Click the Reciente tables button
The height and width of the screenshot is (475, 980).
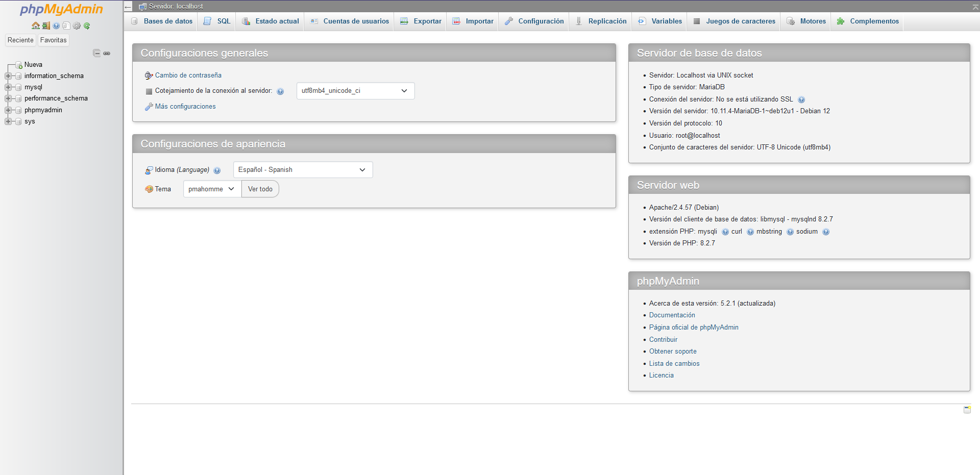pyautogui.click(x=20, y=40)
